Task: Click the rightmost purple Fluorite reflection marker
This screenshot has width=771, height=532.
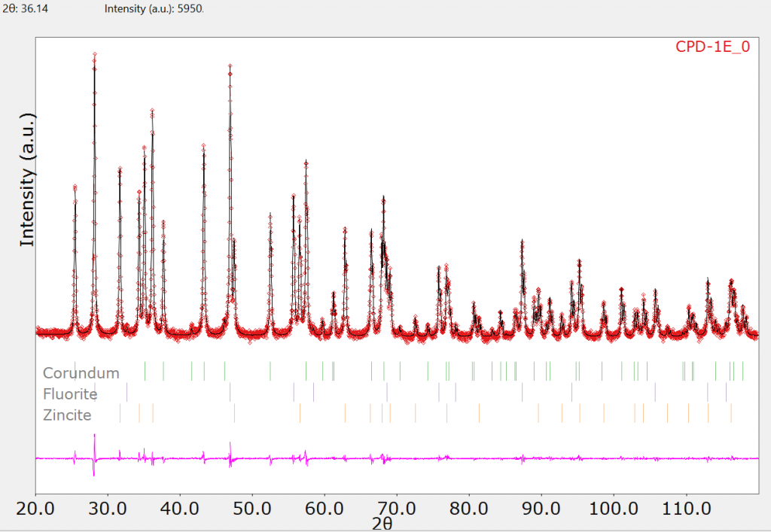Action: (726, 392)
